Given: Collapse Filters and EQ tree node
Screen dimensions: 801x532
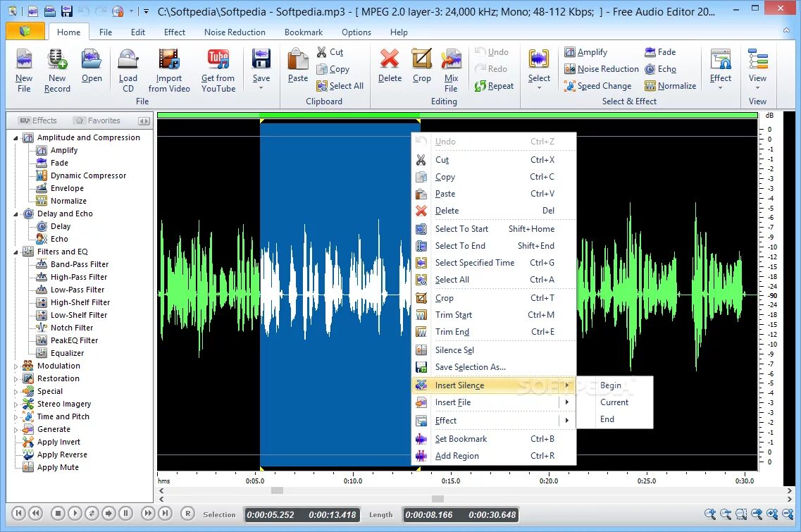Looking at the screenshot, I should [15, 252].
